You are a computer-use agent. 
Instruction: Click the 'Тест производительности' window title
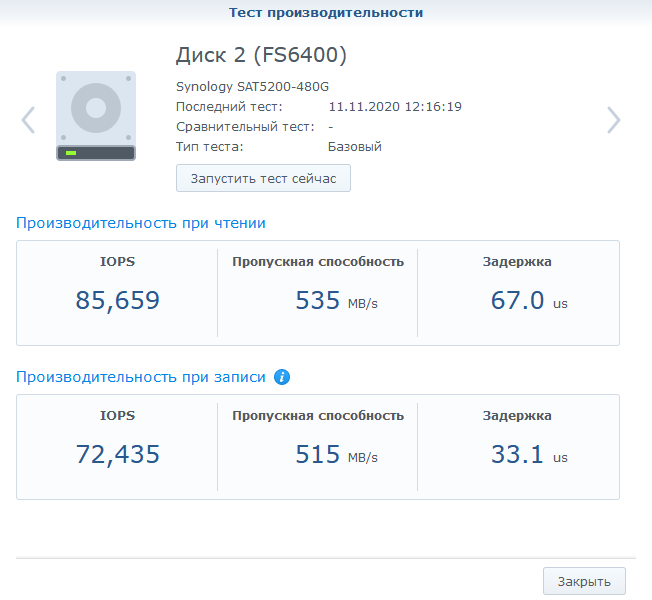[326, 13]
